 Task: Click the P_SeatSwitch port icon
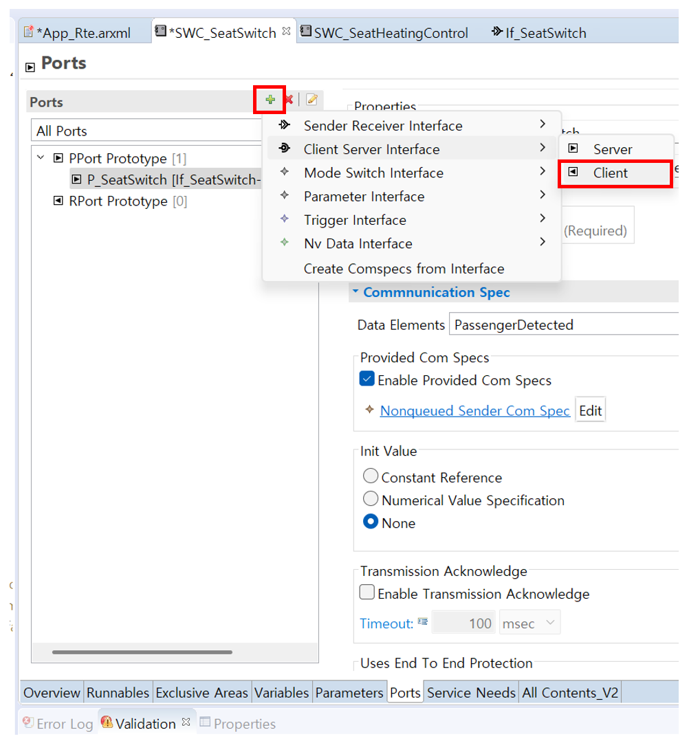pyautogui.click(x=76, y=179)
